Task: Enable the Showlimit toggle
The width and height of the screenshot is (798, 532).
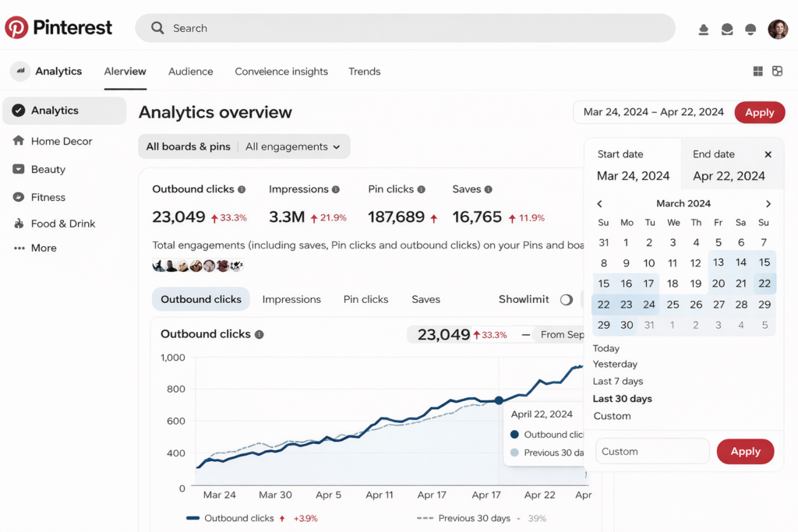Action: point(568,299)
